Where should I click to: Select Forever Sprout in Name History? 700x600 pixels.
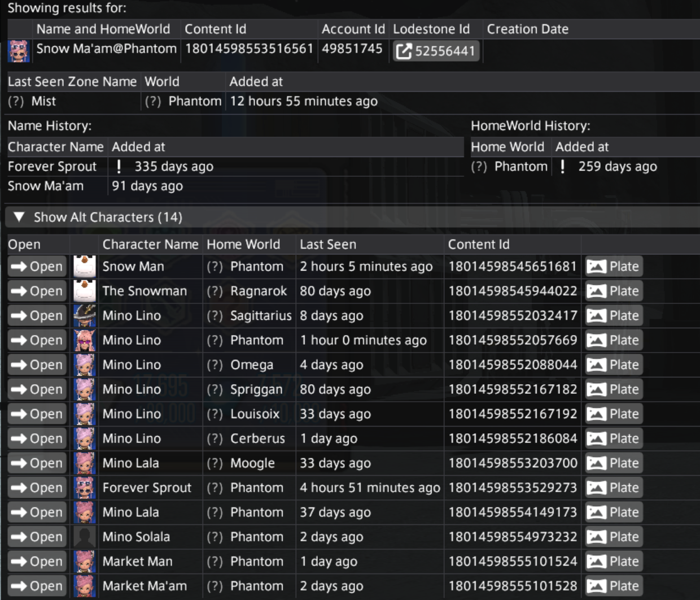pos(52,166)
